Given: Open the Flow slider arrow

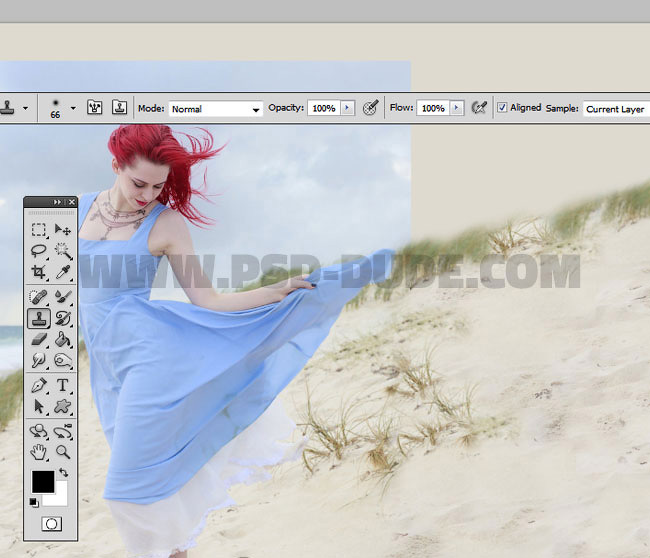Looking at the screenshot, I should point(456,108).
